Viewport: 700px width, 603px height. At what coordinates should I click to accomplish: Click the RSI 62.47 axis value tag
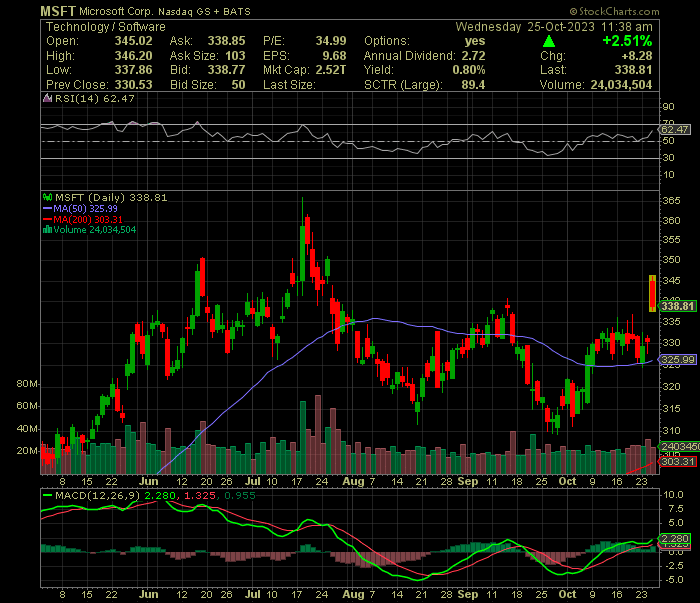[675, 129]
